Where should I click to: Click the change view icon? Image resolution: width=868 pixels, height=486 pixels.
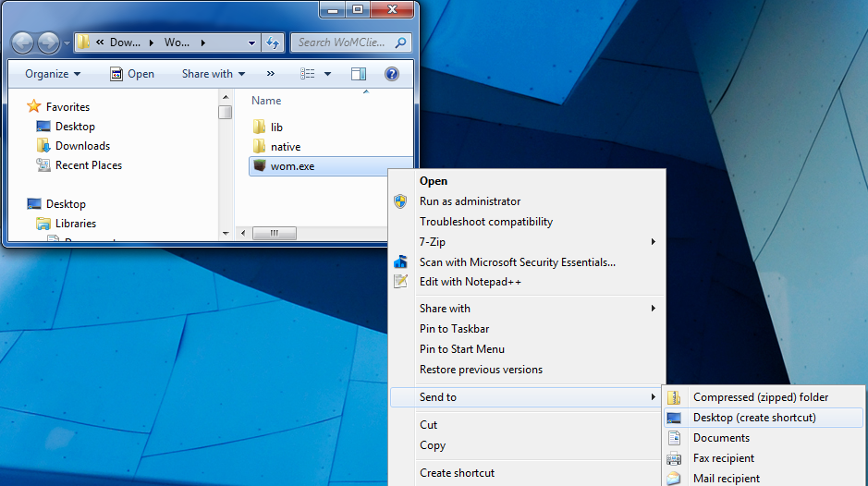tap(308, 74)
